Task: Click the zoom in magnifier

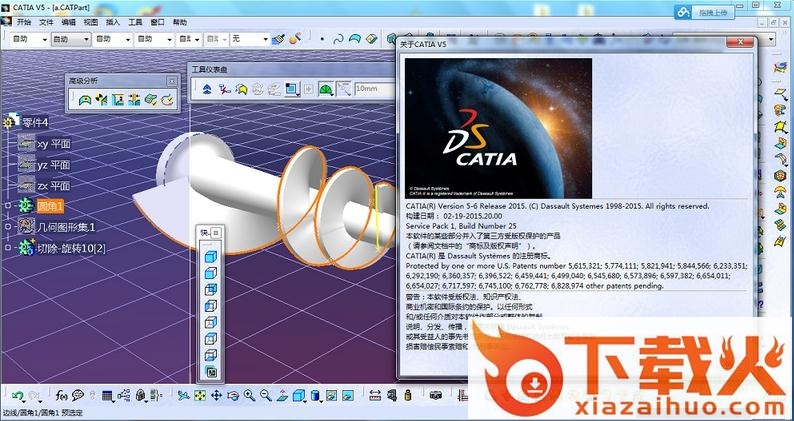Action: [x=249, y=396]
